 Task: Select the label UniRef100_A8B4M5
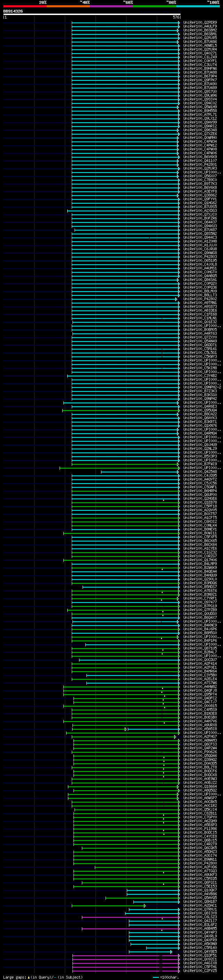point(200,929)
